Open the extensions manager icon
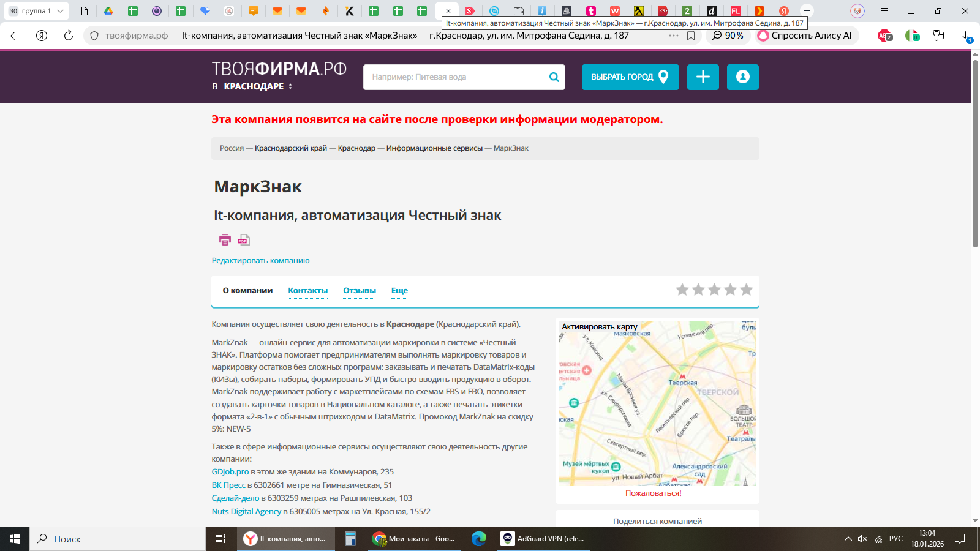Image resolution: width=980 pixels, height=551 pixels. tap(938, 36)
